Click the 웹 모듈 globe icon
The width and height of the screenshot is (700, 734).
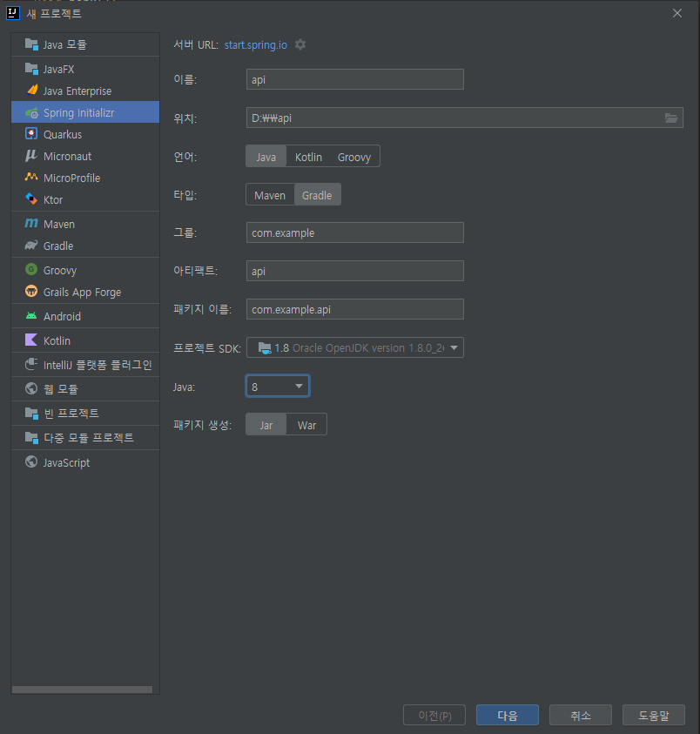31,388
